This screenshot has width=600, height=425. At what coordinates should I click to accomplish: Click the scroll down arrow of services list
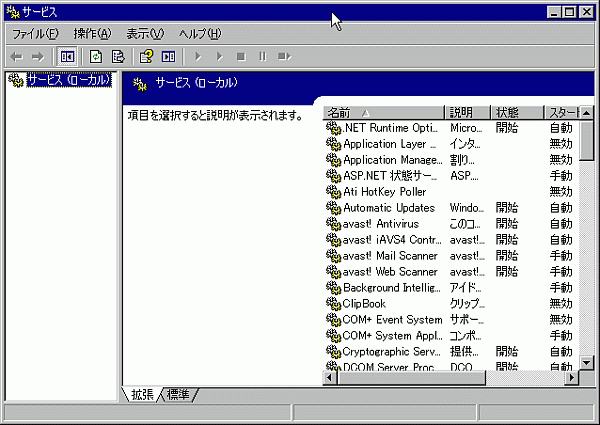point(587,362)
